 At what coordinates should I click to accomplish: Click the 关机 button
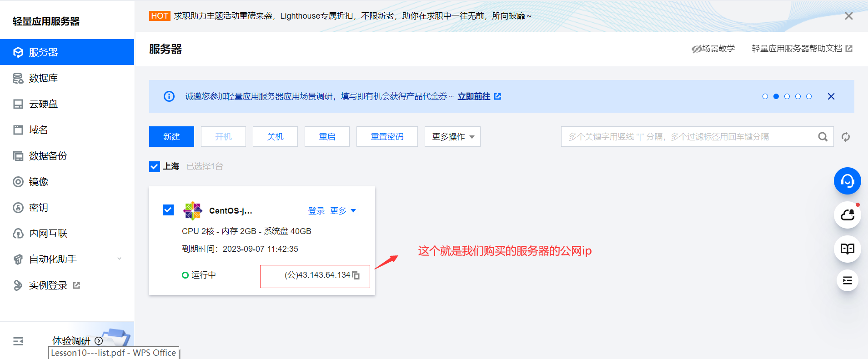275,137
